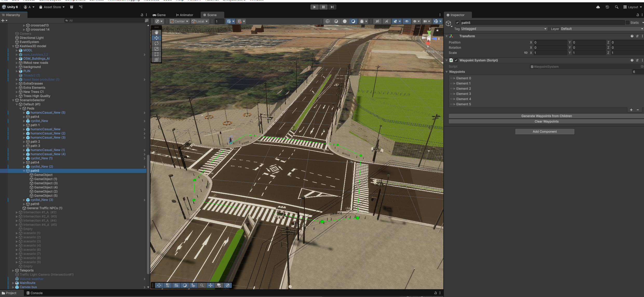Select the Rotate tool
This screenshot has width=644, height=297.
(156, 43)
